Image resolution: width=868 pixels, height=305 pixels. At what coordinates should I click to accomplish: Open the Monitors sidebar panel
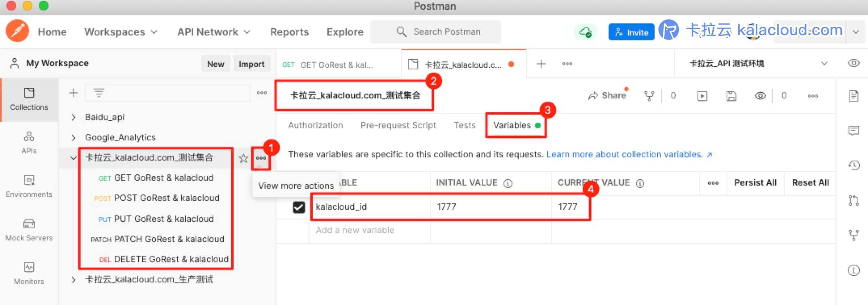29,274
